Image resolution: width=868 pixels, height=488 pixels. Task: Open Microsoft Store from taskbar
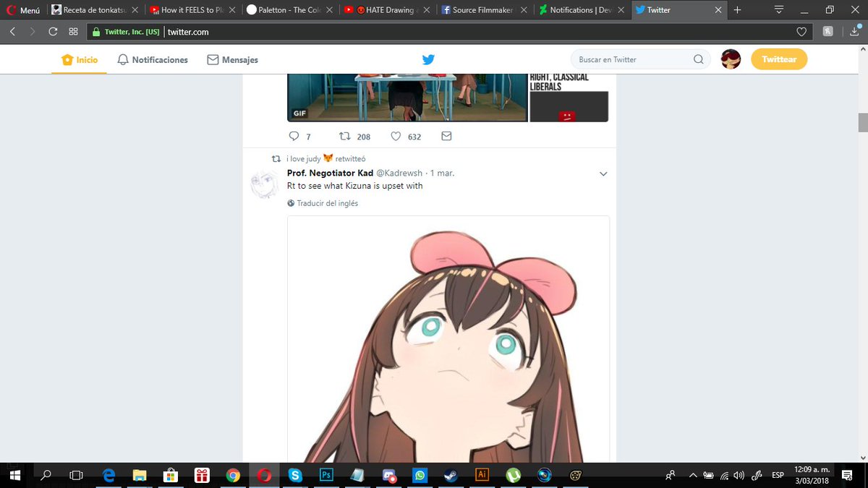point(171,475)
